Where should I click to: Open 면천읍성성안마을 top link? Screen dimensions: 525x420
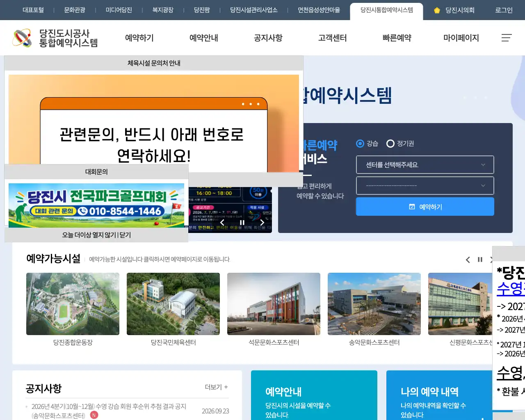point(319,10)
